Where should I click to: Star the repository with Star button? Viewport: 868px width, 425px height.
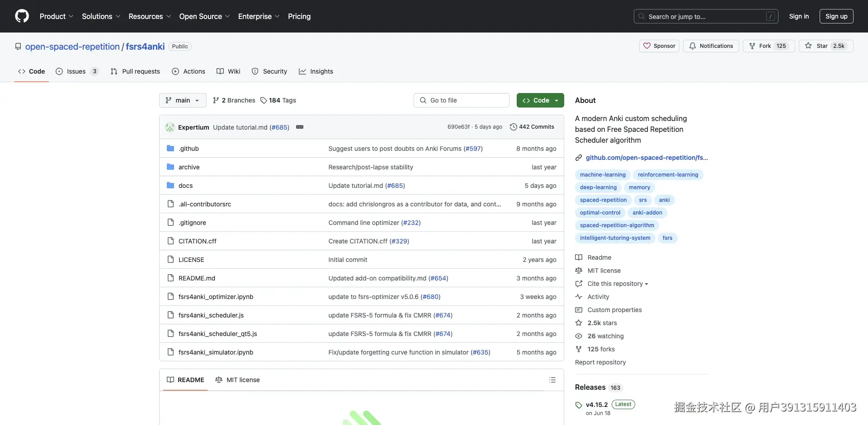tap(826, 46)
